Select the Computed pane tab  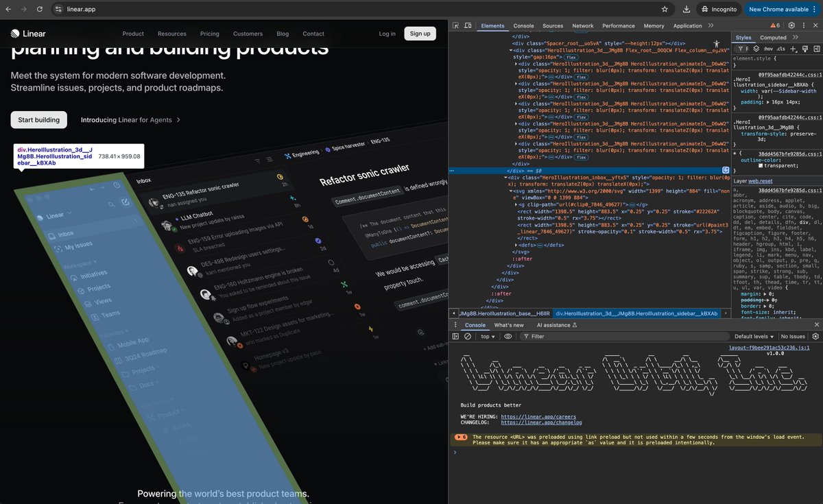point(773,38)
